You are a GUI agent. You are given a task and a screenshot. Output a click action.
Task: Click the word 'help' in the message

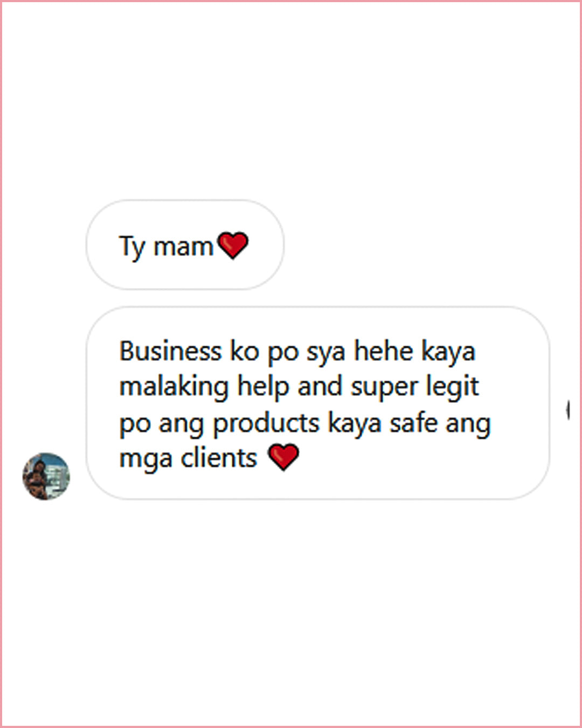click(263, 388)
